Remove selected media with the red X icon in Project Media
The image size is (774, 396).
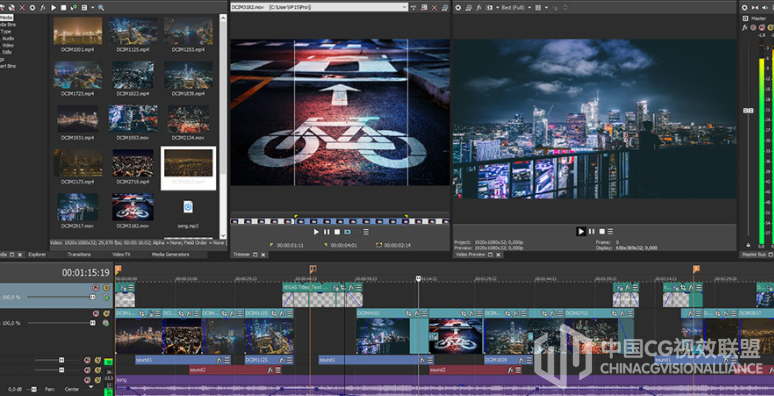coord(22,7)
